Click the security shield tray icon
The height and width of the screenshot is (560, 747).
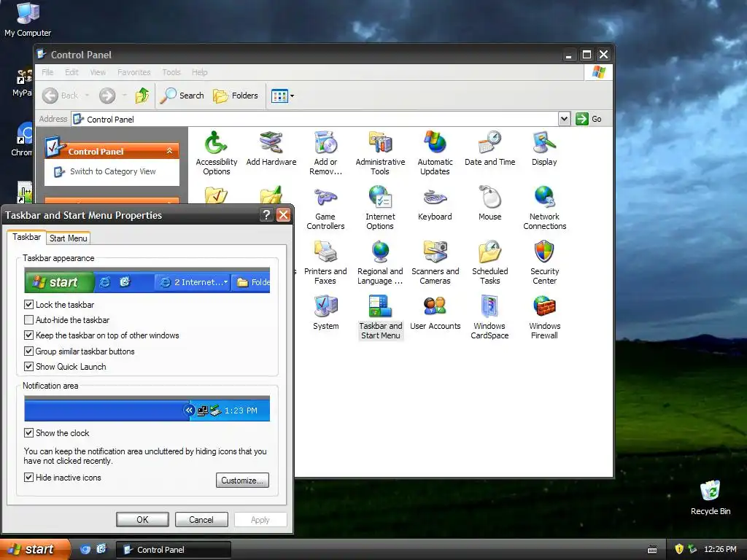point(679,549)
